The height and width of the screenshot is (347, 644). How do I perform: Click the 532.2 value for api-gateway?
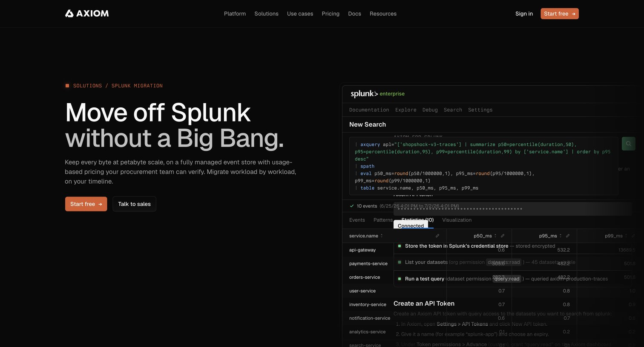click(563, 250)
